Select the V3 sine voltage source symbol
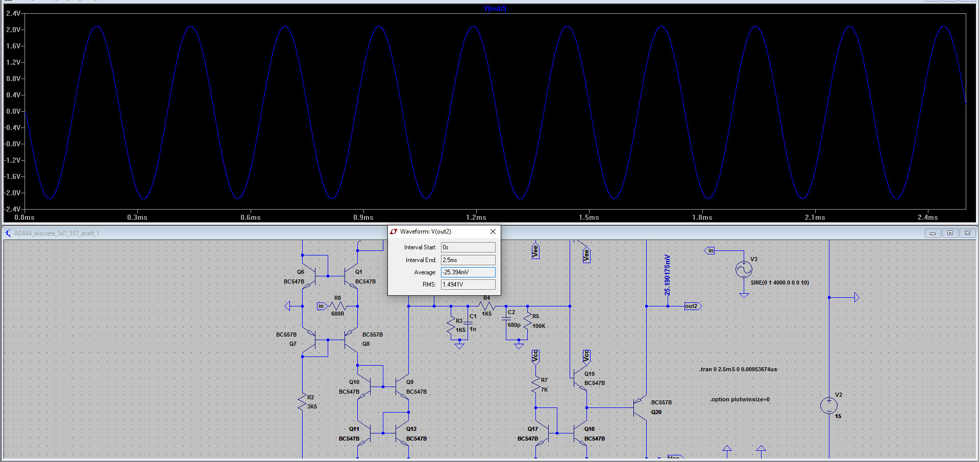Screen dimensions: 980x462 coord(744,269)
